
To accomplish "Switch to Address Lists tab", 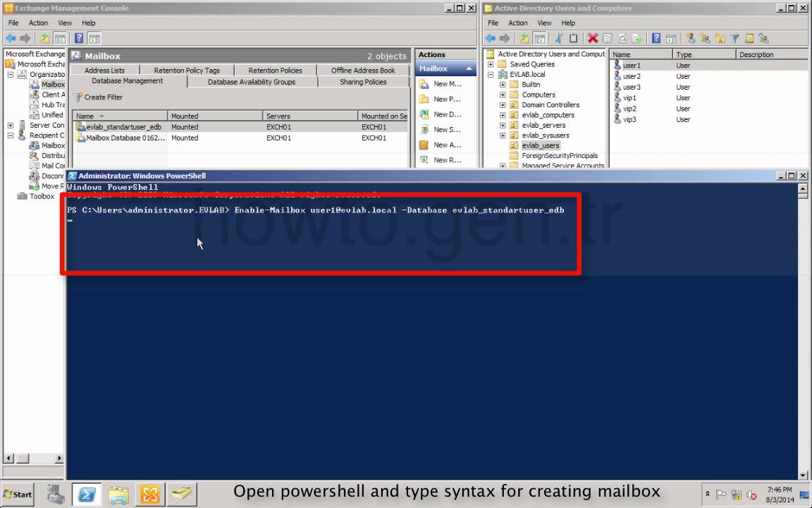I will click(x=104, y=70).
